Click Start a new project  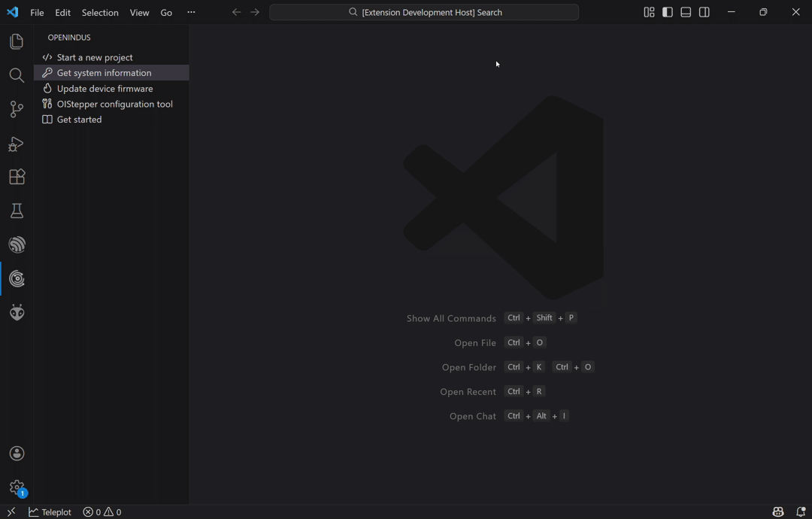[95, 57]
